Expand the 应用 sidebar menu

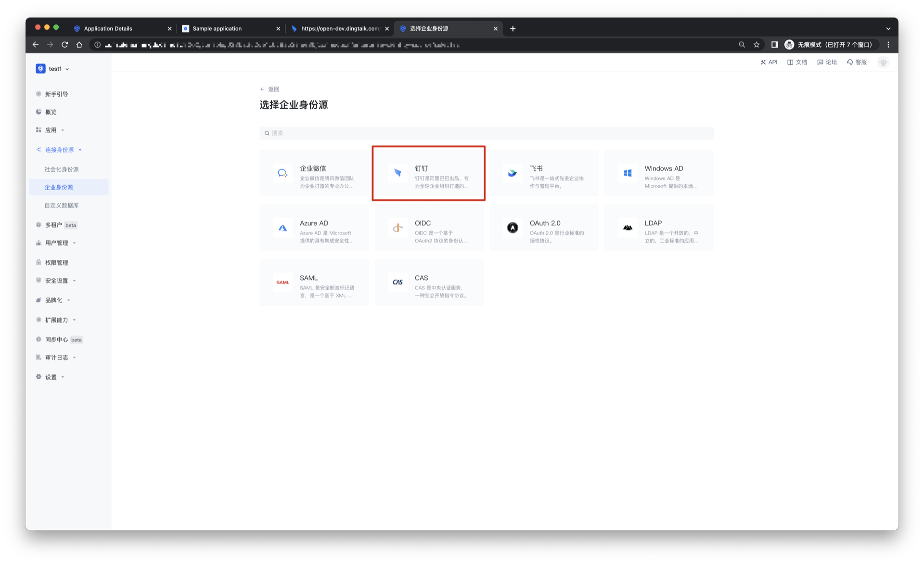(51, 130)
